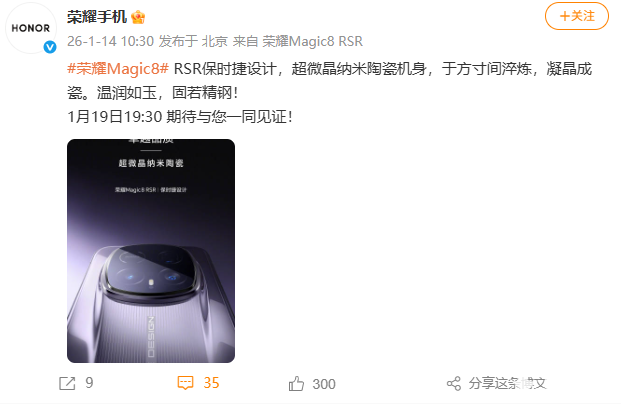
Task: Like the post with thumbs-up icon
Action: point(296,384)
